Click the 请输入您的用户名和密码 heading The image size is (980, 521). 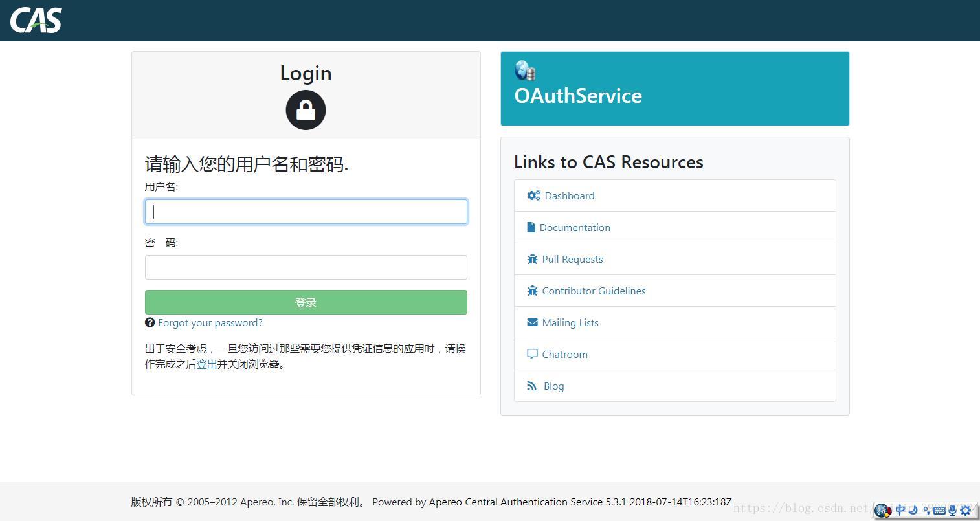[x=247, y=164]
